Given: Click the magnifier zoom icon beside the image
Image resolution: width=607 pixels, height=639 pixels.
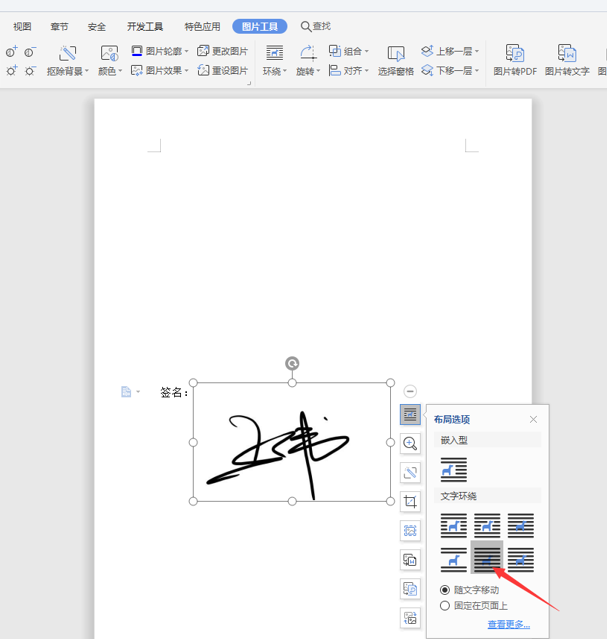Looking at the screenshot, I should click(x=410, y=444).
